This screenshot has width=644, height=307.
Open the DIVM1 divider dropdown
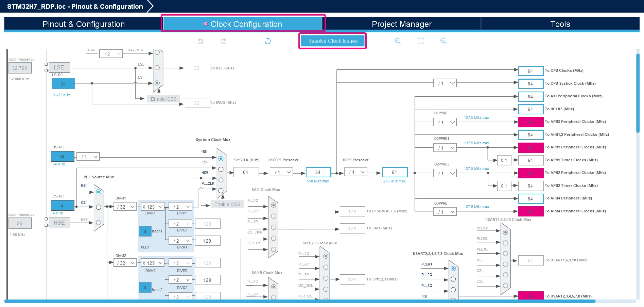point(125,207)
